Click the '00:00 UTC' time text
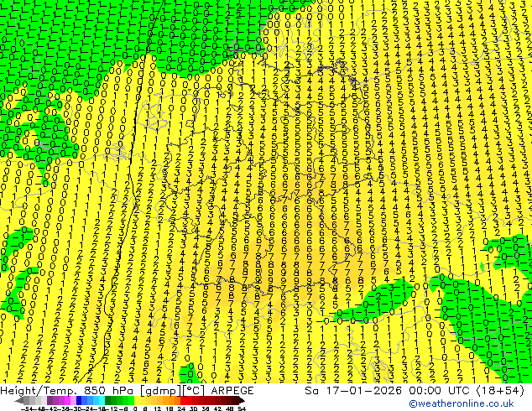 click(441, 391)
